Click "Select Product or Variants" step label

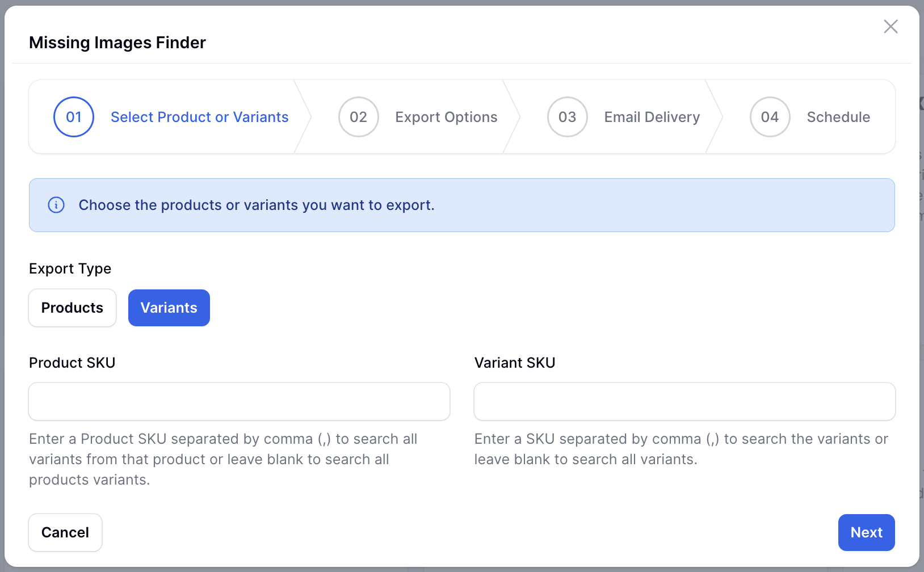coord(199,117)
